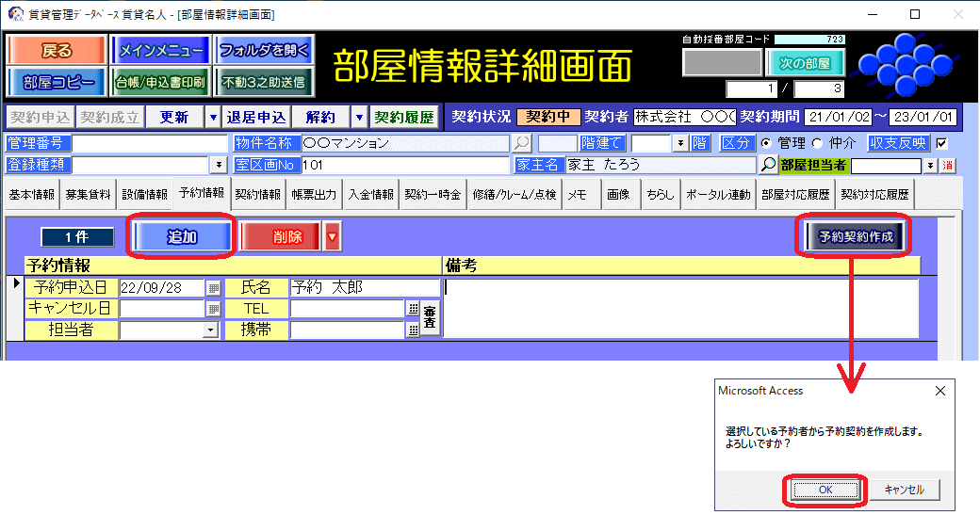The image size is (980, 515).
Task: Click the keypad icon beside TEL field
Action: click(x=413, y=309)
